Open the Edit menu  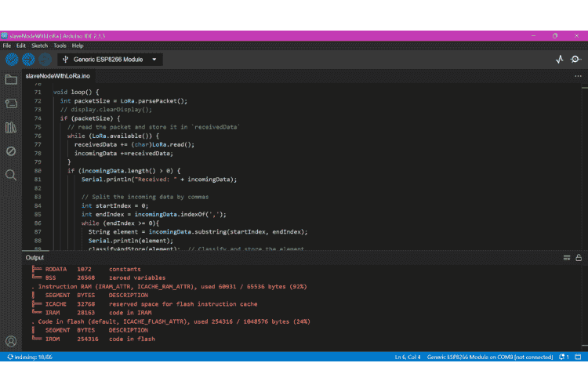[21, 45]
